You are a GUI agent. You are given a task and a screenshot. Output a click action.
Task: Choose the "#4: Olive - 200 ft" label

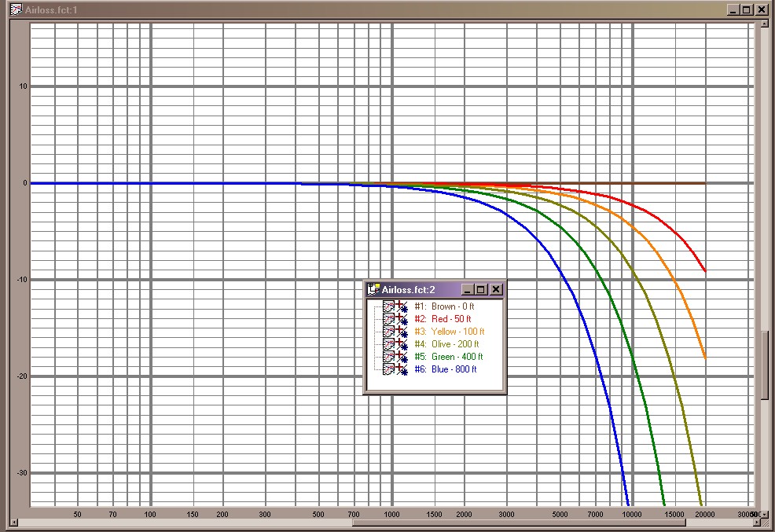tap(446, 344)
